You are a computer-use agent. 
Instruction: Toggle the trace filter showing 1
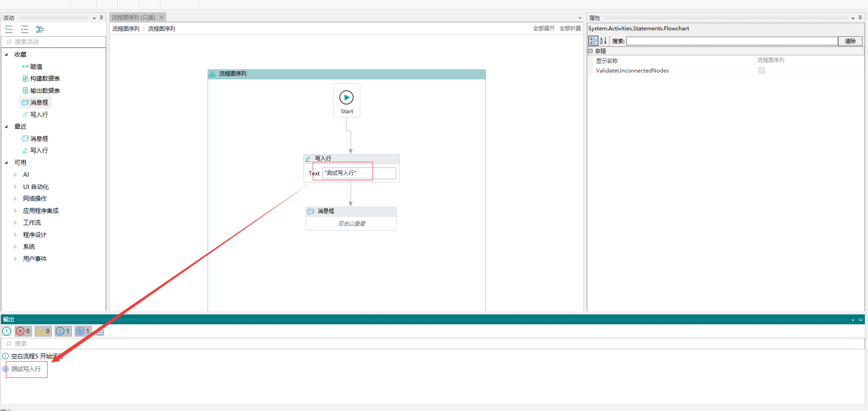click(x=83, y=331)
